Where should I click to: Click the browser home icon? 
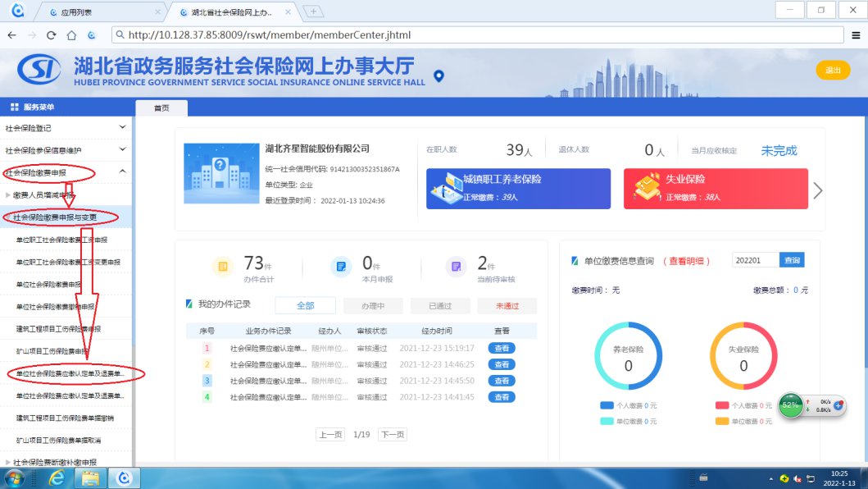pyautogui.click(x=71, y=35)
